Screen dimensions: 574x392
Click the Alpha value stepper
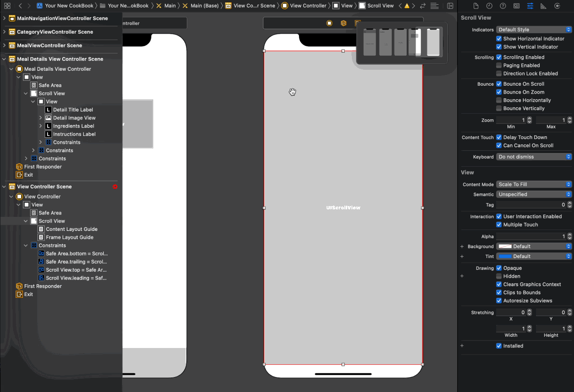point(569,237)
